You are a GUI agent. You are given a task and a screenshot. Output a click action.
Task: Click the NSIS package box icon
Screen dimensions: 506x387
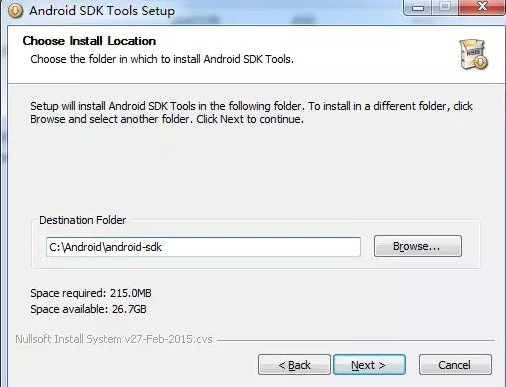coord(474,54)
